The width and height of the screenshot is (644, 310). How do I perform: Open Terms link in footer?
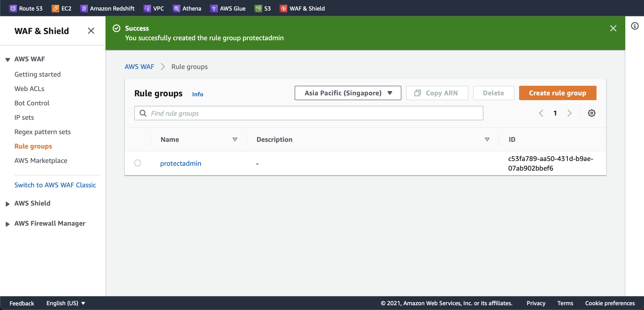tap(565, 303)
